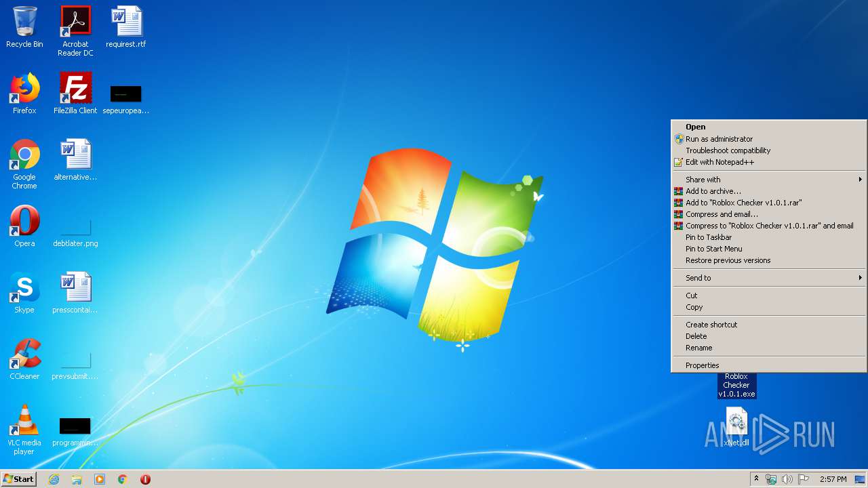Screen dimensions: 868x488
Task: Expand the Send to submenu
Action: click(769, 278)
